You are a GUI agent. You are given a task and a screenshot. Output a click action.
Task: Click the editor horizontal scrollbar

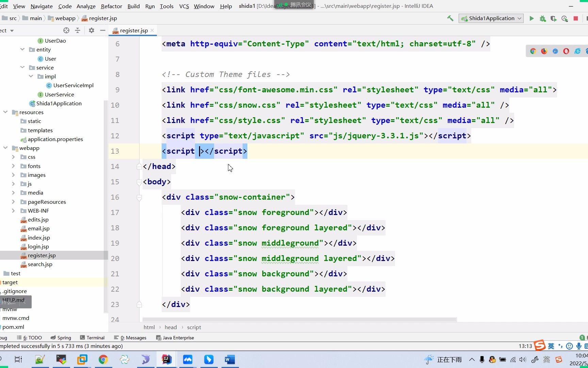[x=299, y=320]
